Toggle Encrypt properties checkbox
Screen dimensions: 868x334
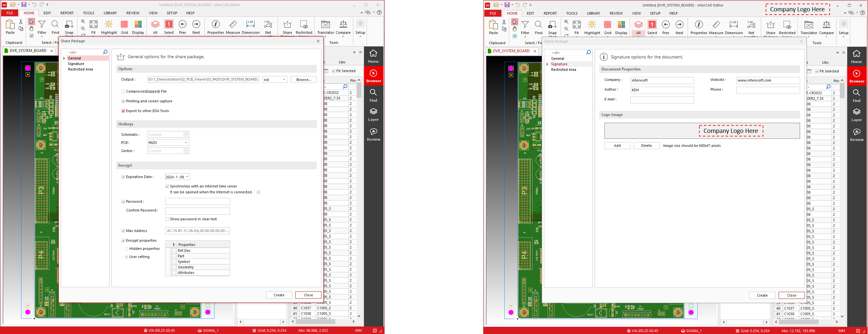(123, 241)
